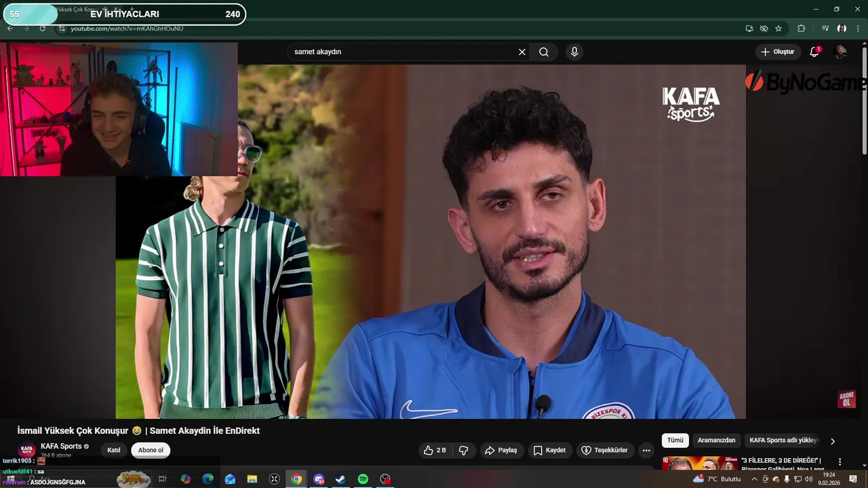The width and height of the screenshot is (868, 488).
Task: Share the video via Paylaş
Action: pos(501,450)
